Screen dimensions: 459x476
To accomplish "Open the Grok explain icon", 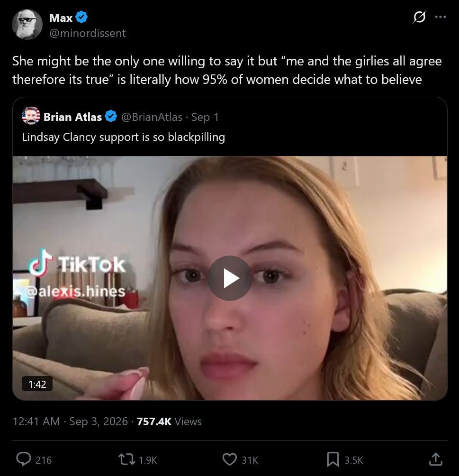I will (x=419, y=17).
